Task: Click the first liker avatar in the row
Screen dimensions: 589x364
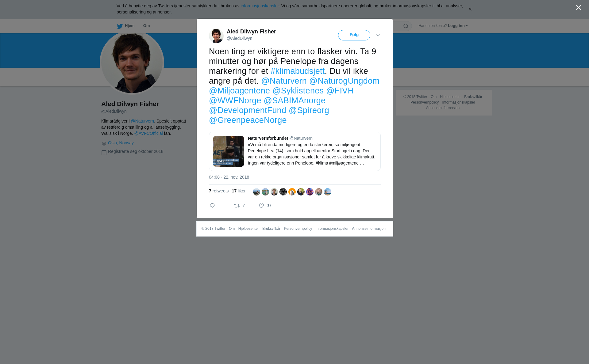Action: (256, 192)
